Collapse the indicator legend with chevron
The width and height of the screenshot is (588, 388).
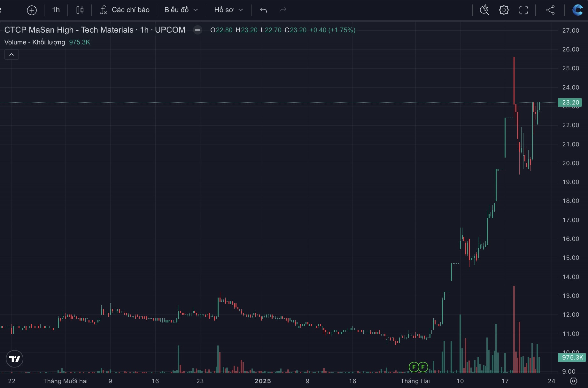point(12,55)
